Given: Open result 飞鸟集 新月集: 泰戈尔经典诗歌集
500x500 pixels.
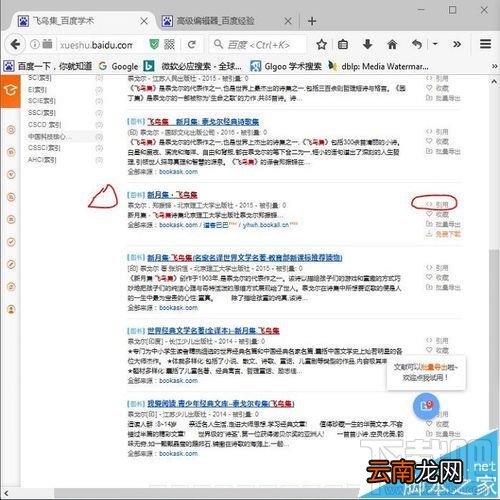Looking at the screenshot, I should 203,122.
